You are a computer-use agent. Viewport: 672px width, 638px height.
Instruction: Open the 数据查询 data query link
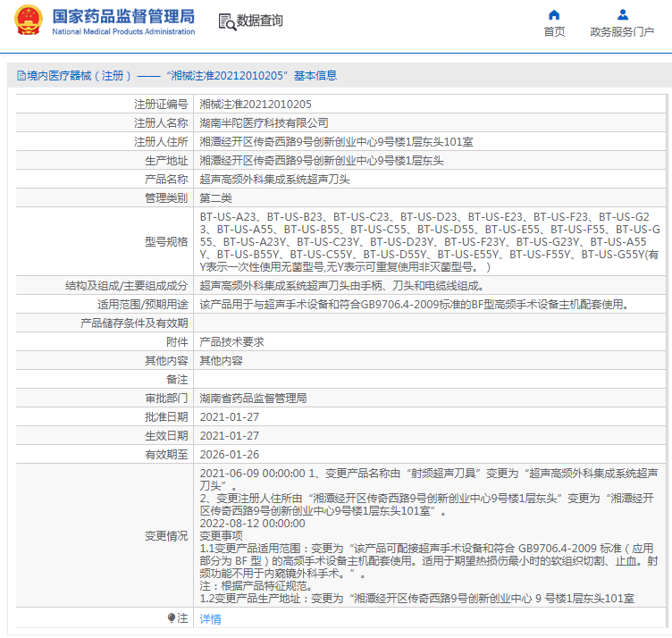[x=260, y=21]
